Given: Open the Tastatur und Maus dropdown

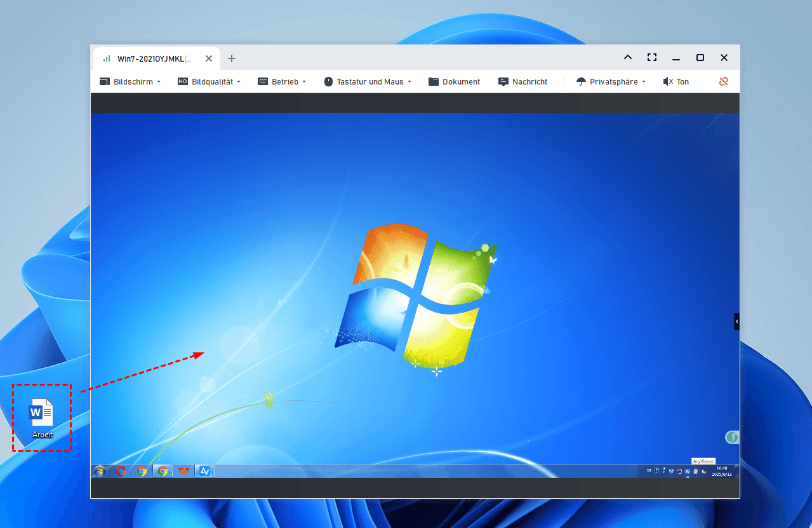Looking at the screenshot, I should tap(368, 81).
